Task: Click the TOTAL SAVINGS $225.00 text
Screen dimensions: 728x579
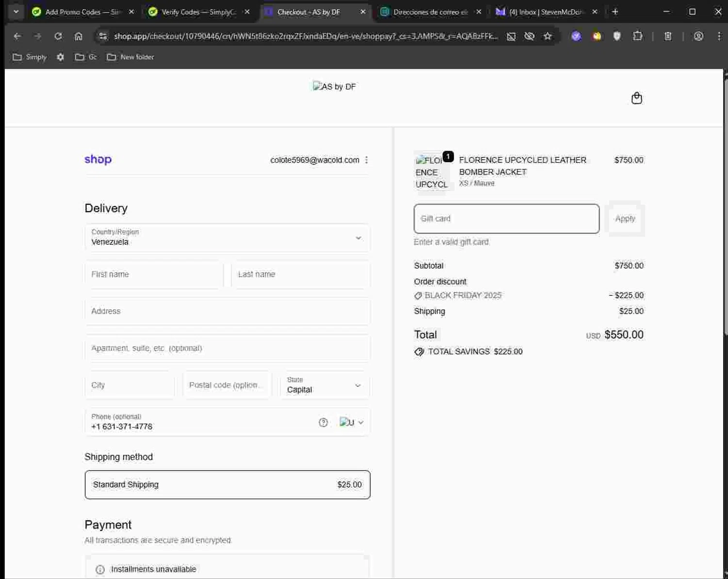Action: coord(475,352)
